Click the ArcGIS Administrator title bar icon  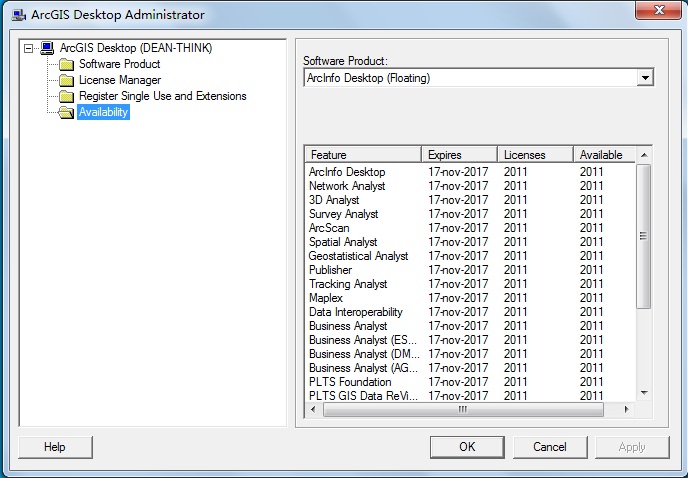coord(19,15)
